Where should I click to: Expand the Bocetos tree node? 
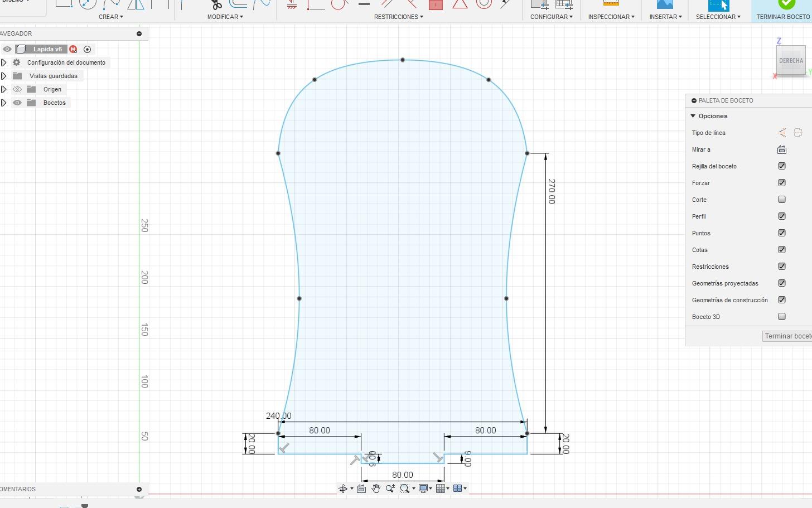(4, 103)
